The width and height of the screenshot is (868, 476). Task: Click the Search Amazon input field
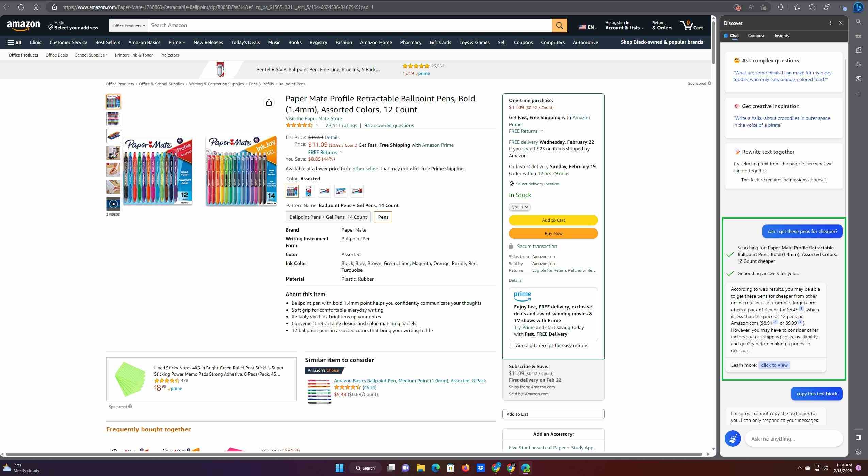pos(350,26)
